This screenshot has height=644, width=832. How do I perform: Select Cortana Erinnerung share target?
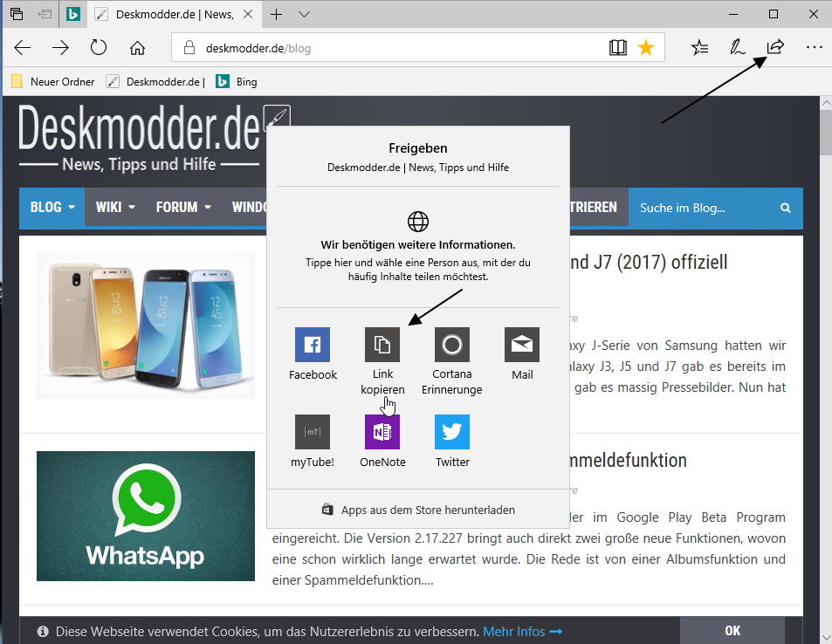(x=452, y=361)
